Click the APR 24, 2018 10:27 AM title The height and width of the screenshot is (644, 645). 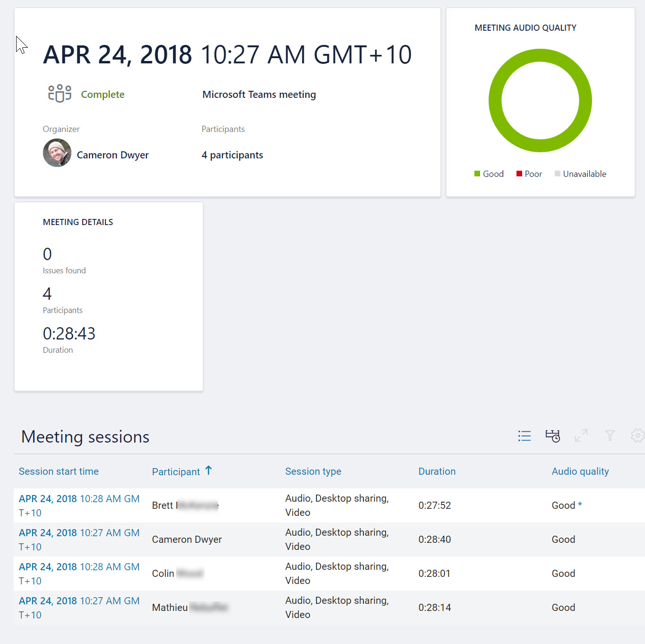(227, 55)
